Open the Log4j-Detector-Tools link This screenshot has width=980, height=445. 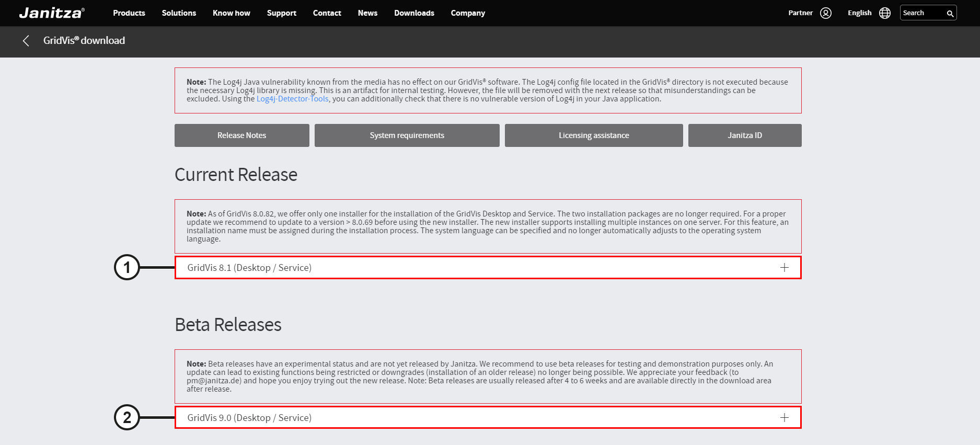pos(293,99)
